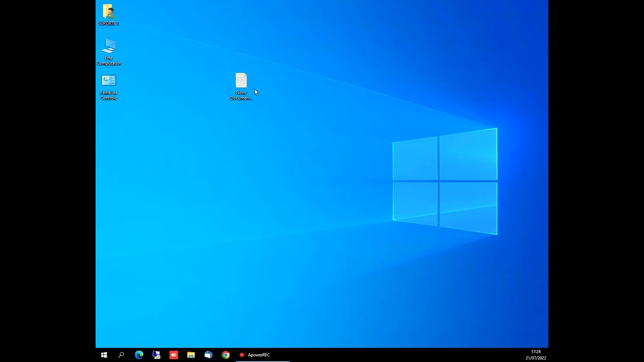Open the blue chat app taskbar icon
The width and height of the screenshot is (644, 362).
[208, 355]
